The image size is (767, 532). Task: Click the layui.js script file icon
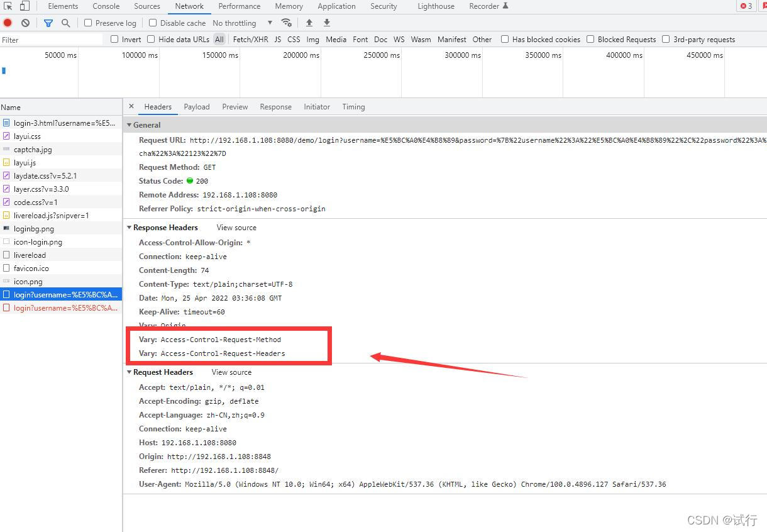6,162
